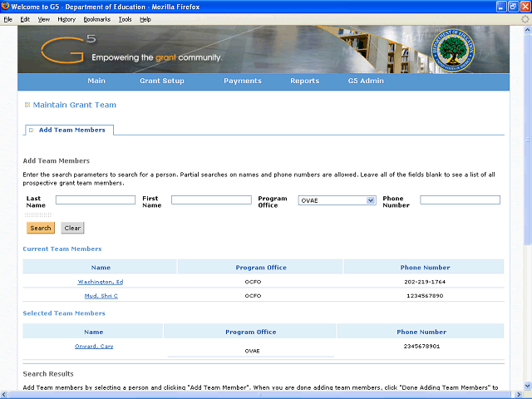Open the Washington, Ed team member link
The height and width of the screenshot is (399, 532).
coord(100,282)
